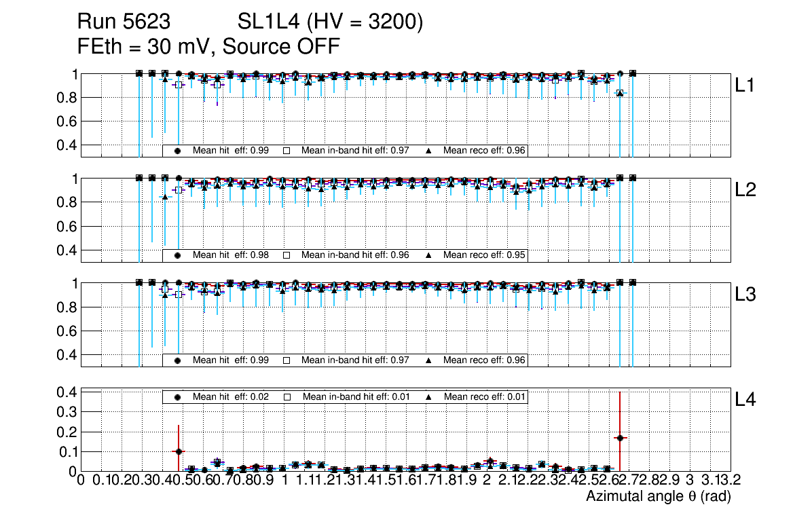Click the triangle marker in L4 legend

(429, 396)
